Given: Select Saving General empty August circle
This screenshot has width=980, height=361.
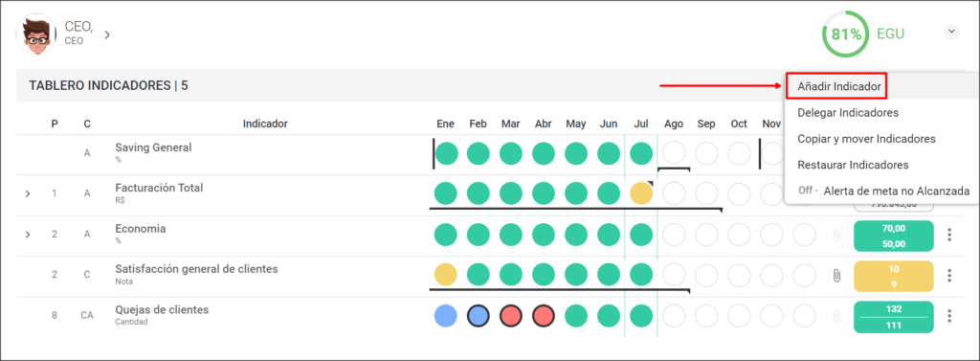Looking at the screenshot, I should click(674, 153).
